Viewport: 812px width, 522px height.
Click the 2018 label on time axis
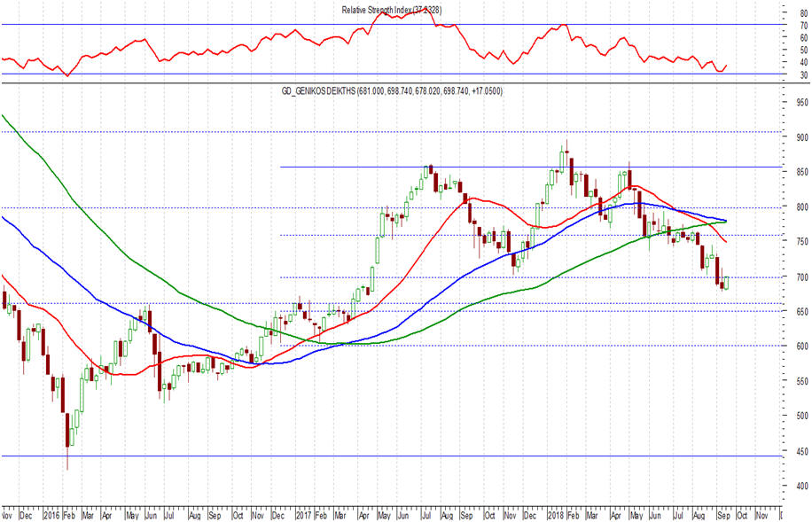point(556,516)
